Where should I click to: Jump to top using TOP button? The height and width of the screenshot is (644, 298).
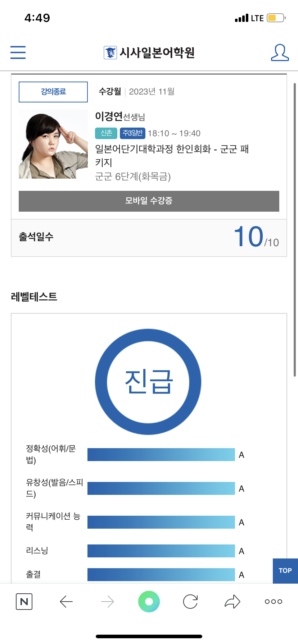(285, 571)
